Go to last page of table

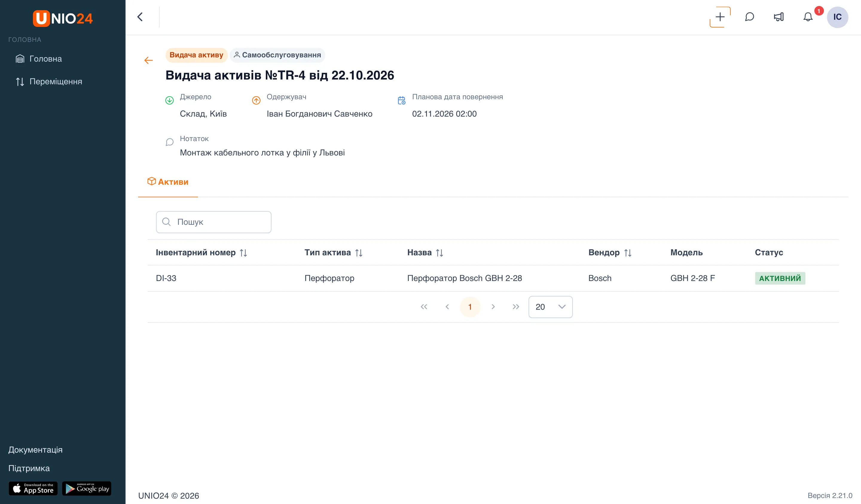(x=516, y=307)
